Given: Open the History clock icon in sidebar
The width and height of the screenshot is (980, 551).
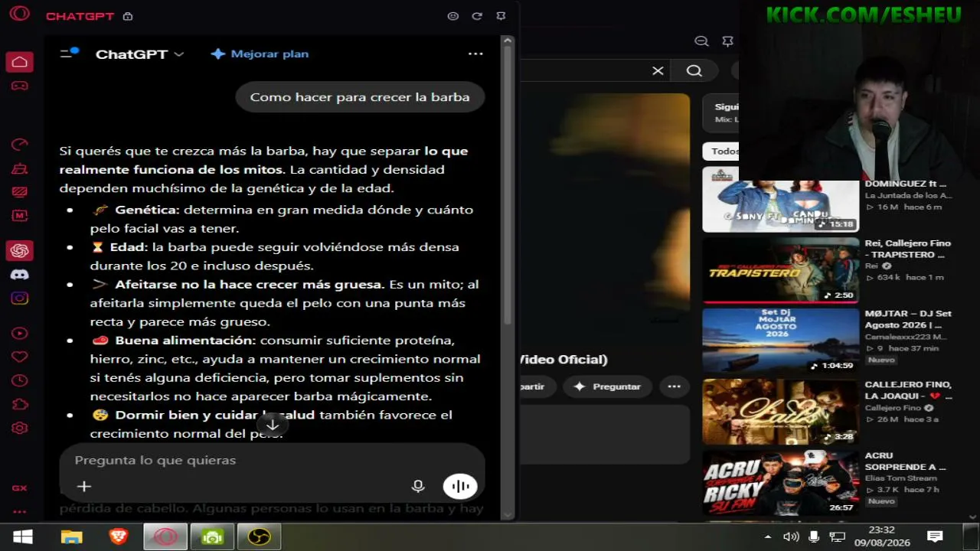Looking at the screenshot, I should point(19,380).
